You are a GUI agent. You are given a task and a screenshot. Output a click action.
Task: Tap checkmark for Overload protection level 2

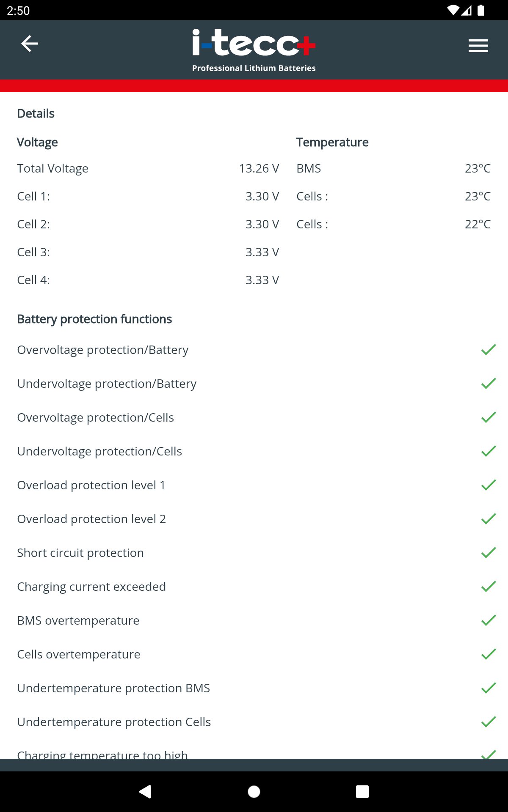488,519
